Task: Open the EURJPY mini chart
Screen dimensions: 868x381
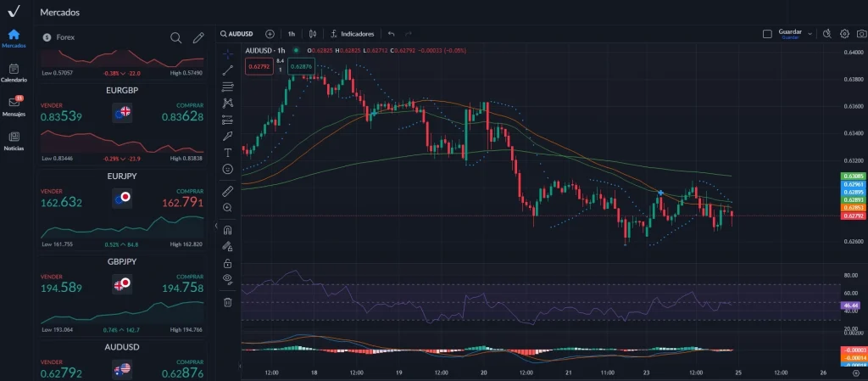Action: [x=122, y=227]
